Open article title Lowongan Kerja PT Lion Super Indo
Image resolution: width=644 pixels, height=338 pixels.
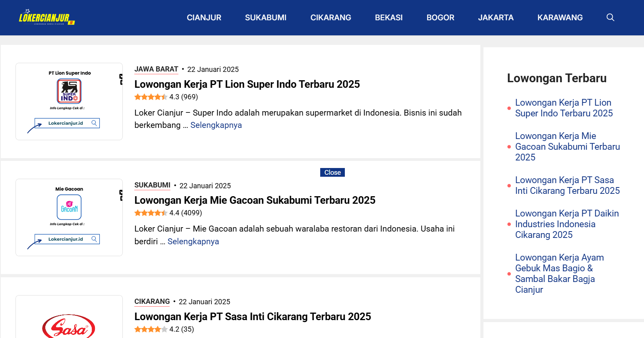247,84
